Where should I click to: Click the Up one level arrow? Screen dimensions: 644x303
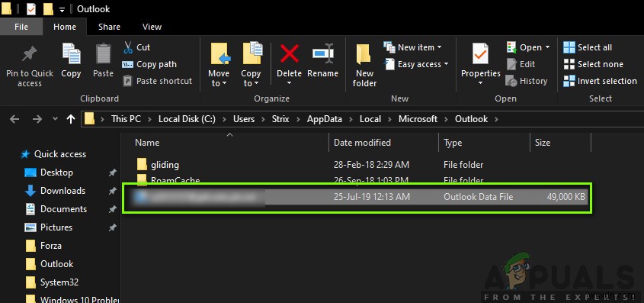click(71, 119)
